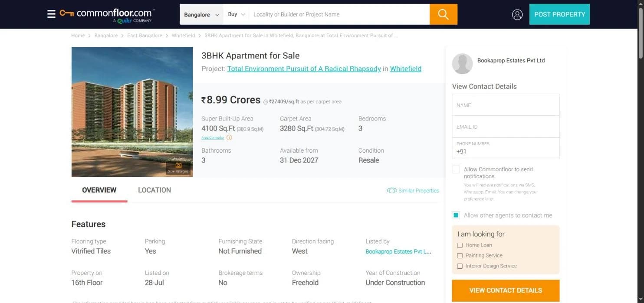Click the Under Construction value
The width and height of the screenshot is (644, 303).
coord(395,283)
